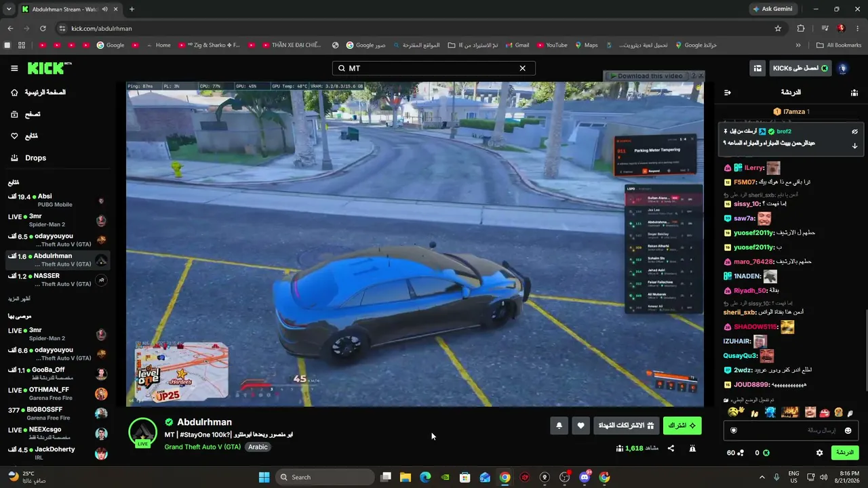The width and height of the screenshot is (868, 488).
Task: Collapse the chat panel with the arrow icon
Action: (x=728, y=92)
